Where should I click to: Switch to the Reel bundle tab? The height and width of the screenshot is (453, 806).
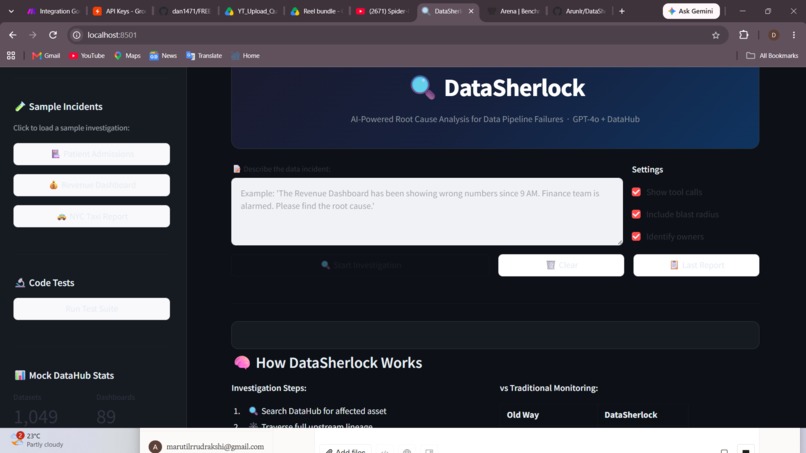coord(317,11)
